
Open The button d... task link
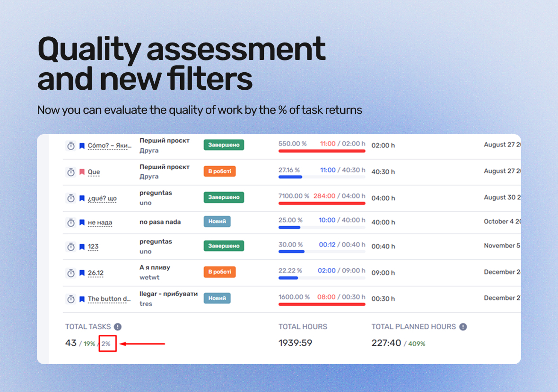click(x=109, y=299)
